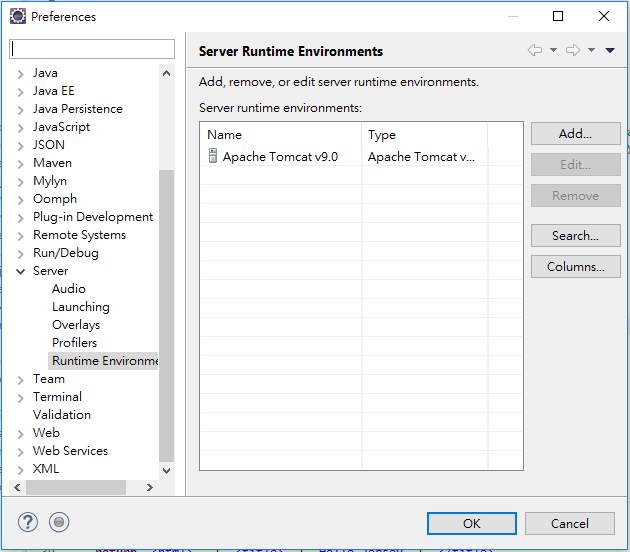This screenshot has width=630, height=552.
Task: Select Profilers under Server
Action: tap(74, 343)
